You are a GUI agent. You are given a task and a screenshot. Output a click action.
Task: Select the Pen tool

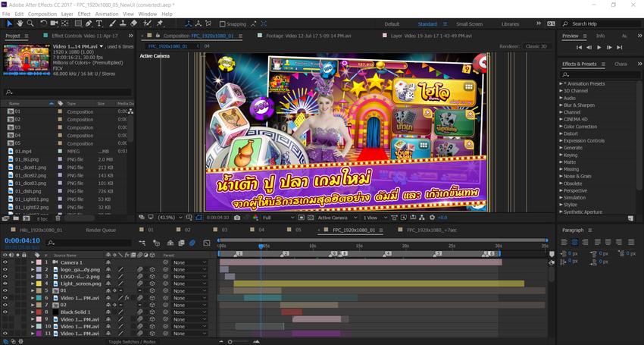(89, 24)
